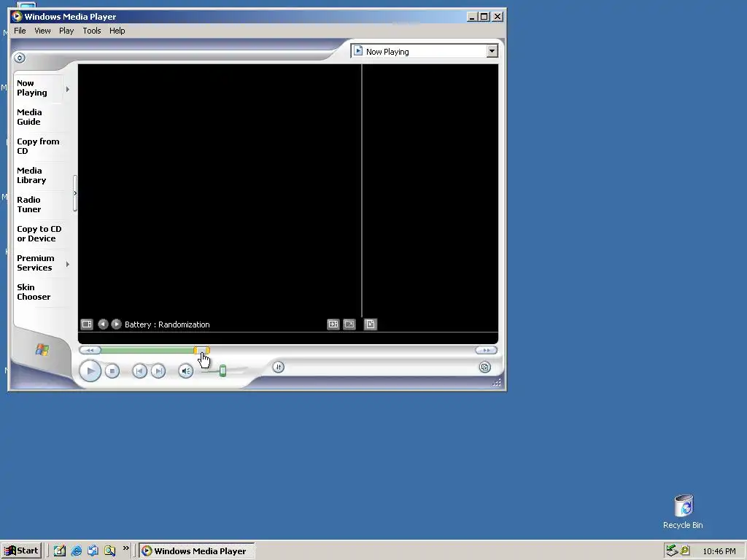
Task: Click the system clock showing 10:46 PM
Action: (x=719, y=551)
